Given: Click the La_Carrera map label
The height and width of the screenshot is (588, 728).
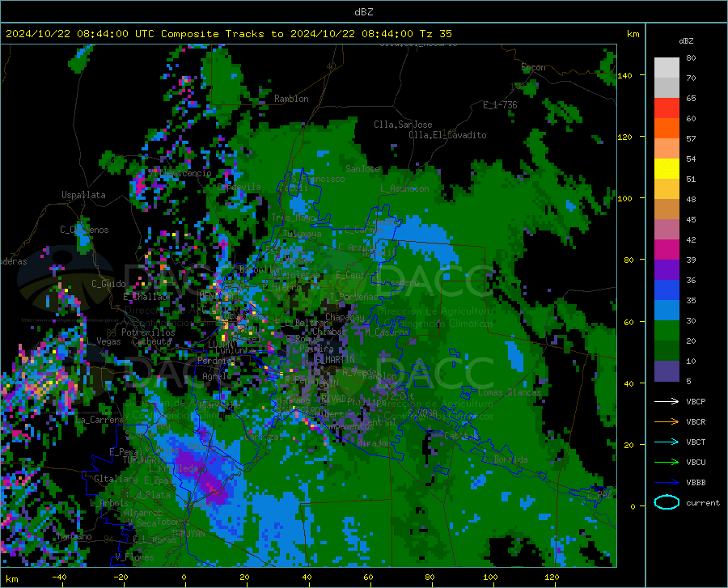Looking at the screenshot, I should coord(99,420).
